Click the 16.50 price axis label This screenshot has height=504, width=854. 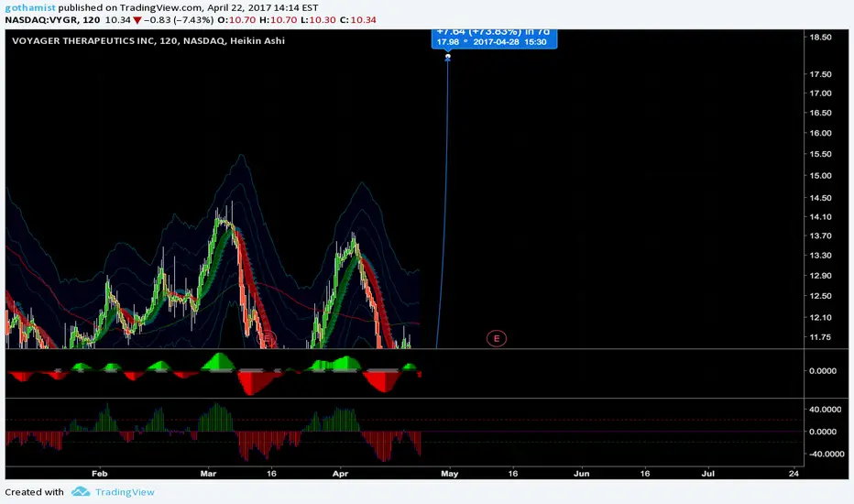click(820, 113)
